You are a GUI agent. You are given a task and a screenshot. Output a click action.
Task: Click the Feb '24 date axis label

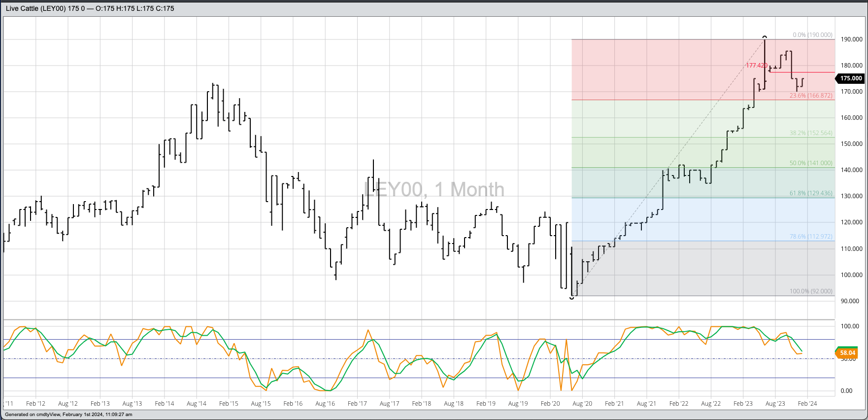click(x=807, y=404)
